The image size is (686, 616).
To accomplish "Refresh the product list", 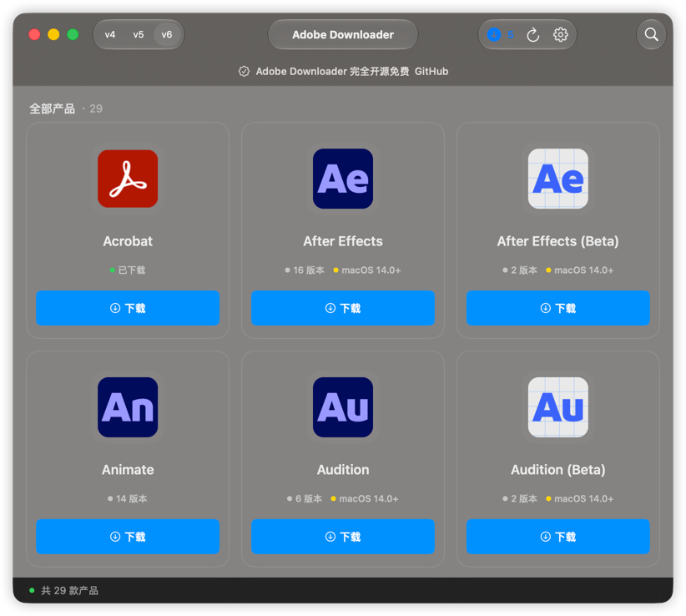I will point(532,34).
